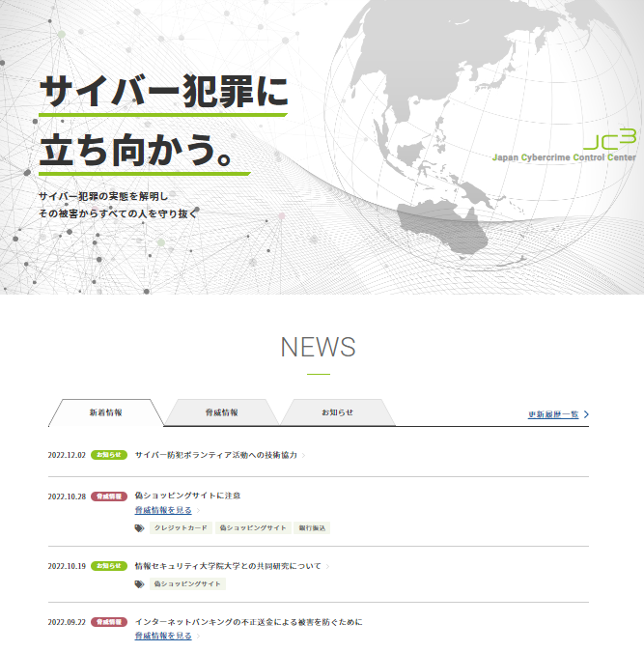644x652 pixels.
Task: Select the クレジットカード tag
Action: tap(181, 528)
